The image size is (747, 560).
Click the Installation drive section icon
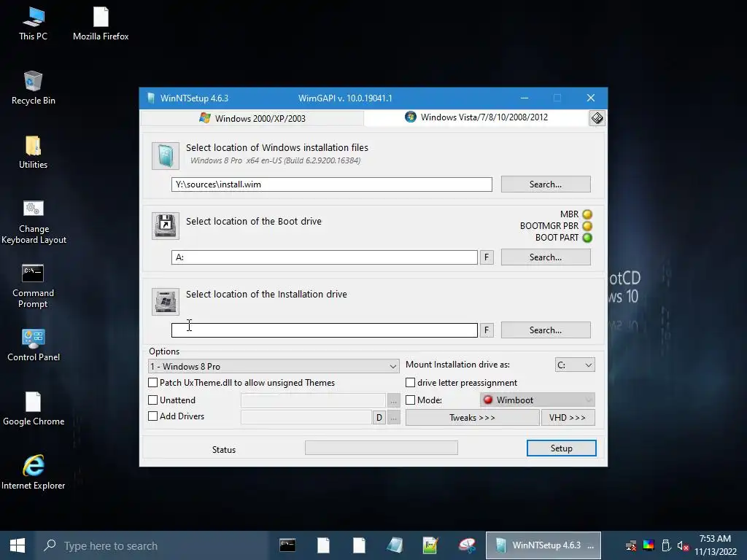[166, 301]
